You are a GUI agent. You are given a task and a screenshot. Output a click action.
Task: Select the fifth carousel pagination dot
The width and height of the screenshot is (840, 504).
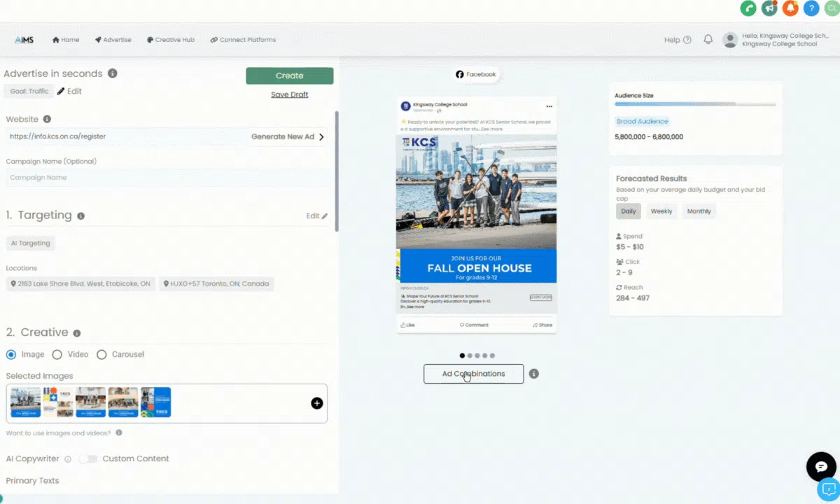(x=492, y=356)
